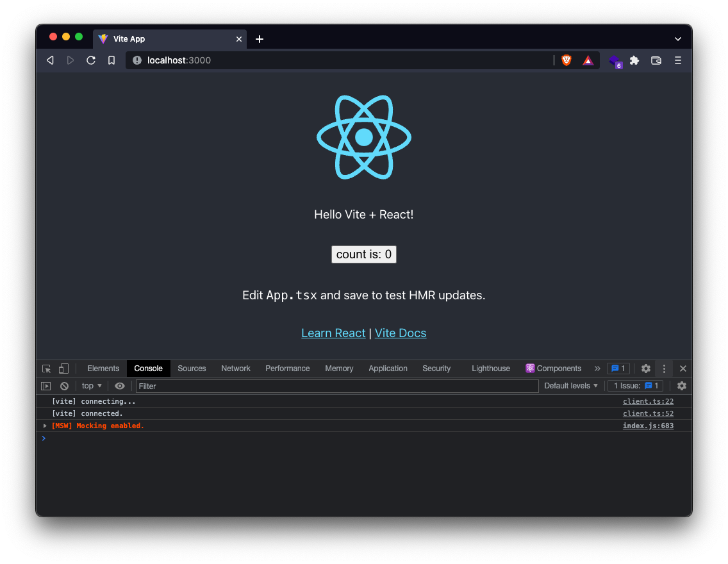Image resolution: width=728 pixels, height=564 pixels.
Task: Select the Console tab
Action: pos(148,369)
